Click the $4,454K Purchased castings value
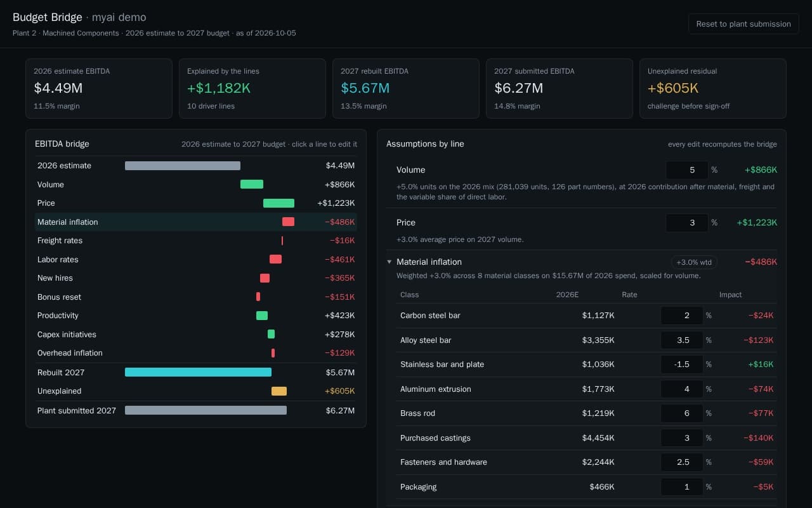 click(x=598, y=438)
